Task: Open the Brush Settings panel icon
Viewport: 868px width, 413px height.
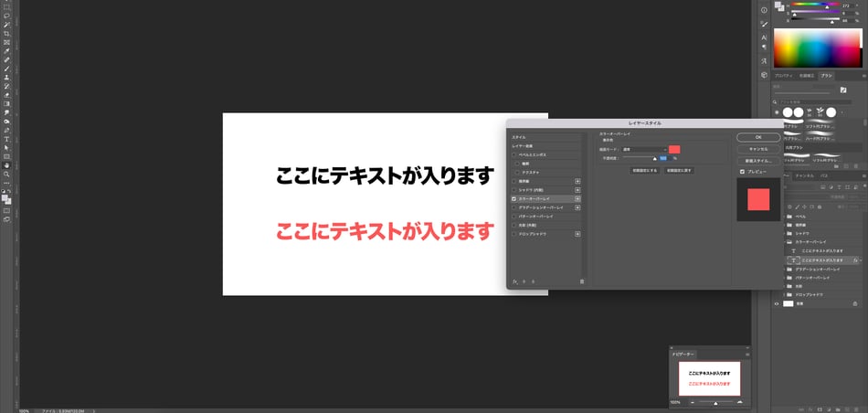Action: tap(764, 24)
